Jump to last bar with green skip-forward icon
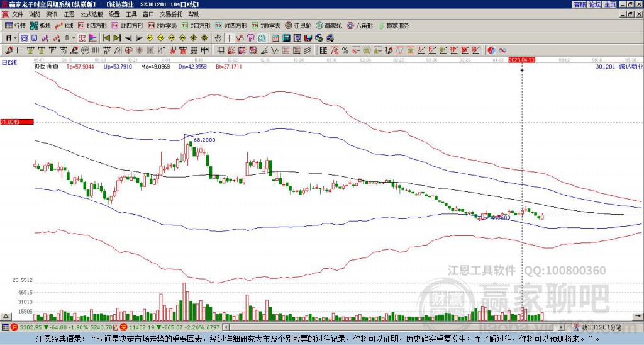This screenshot has width=644, height=345. 117,38
